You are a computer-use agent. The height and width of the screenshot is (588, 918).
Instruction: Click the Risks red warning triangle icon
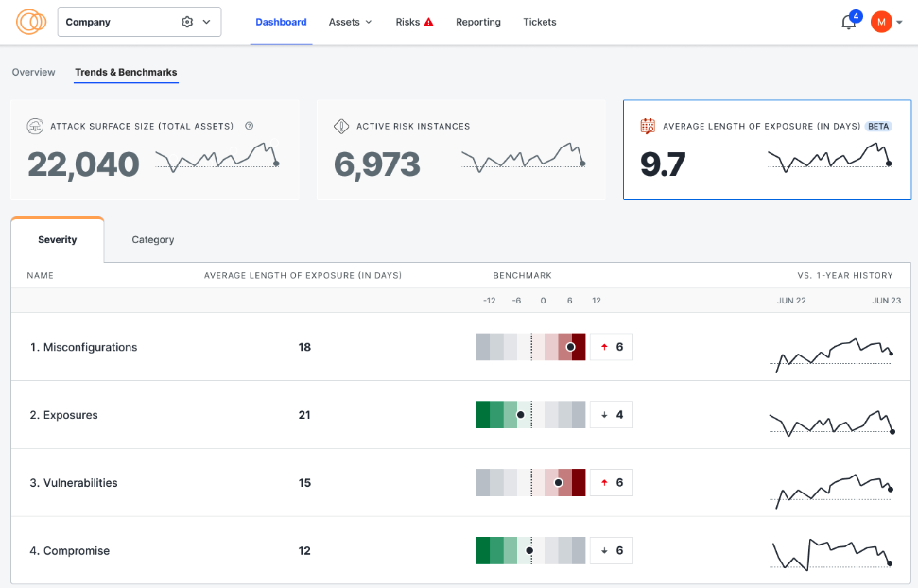(x=429, y=22)
